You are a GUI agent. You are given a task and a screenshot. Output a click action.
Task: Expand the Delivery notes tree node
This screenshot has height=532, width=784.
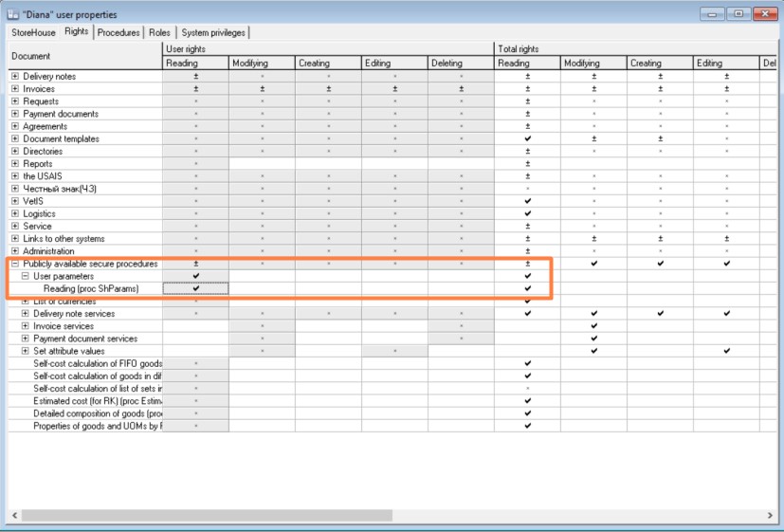pyautogui.click(x=15, y=77)
